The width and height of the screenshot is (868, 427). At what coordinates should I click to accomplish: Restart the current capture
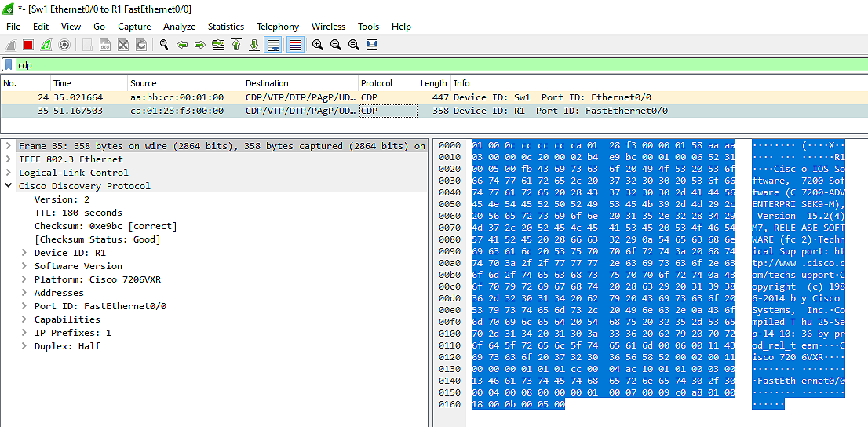46,46
